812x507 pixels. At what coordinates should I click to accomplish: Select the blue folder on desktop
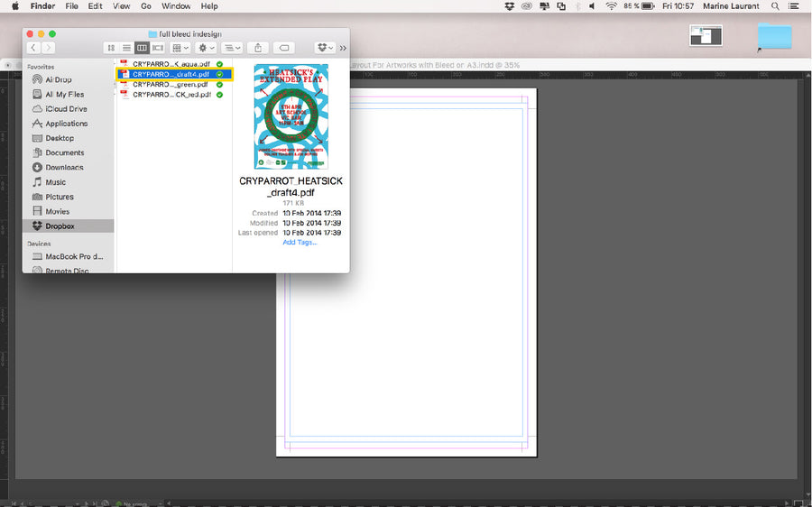pyautogui.click(x=774, y=36)
